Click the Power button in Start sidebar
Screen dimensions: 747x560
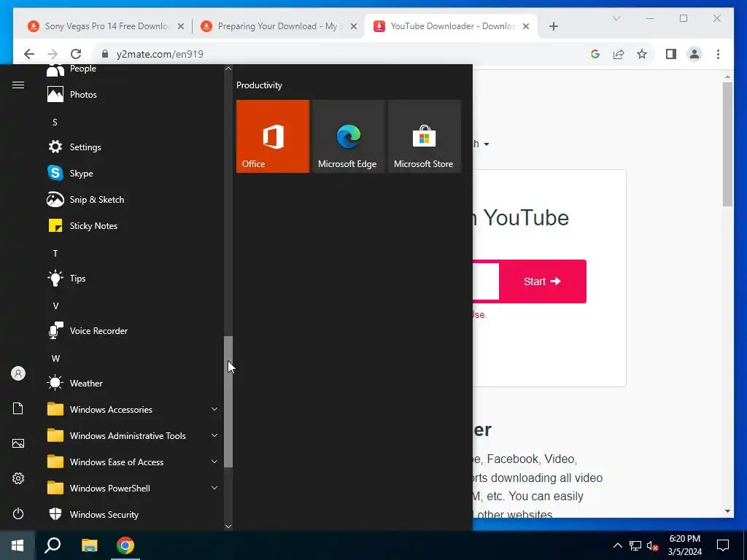pos(18,513)
